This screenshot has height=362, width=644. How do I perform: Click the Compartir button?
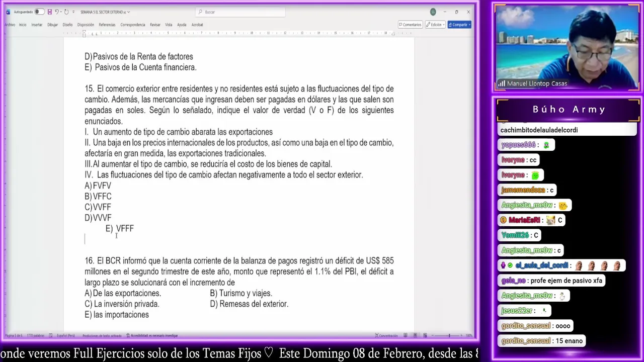pyautogui.click(x=459, y=25)
